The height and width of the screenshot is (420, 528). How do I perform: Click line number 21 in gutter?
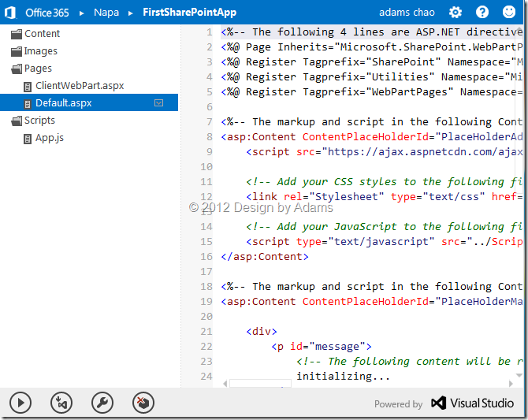pyautogui.click(x=206, y=332)
